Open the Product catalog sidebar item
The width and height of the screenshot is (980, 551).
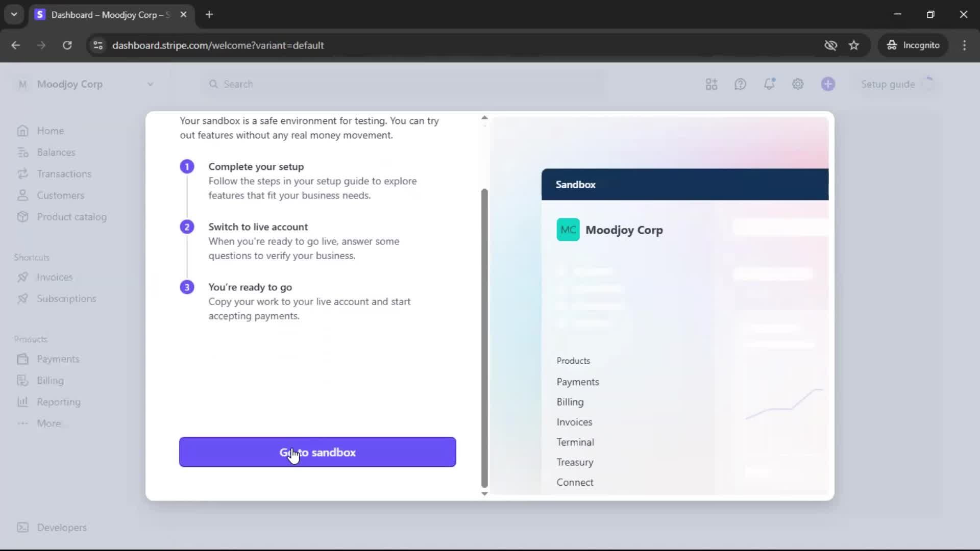click(x=71, y=217)
